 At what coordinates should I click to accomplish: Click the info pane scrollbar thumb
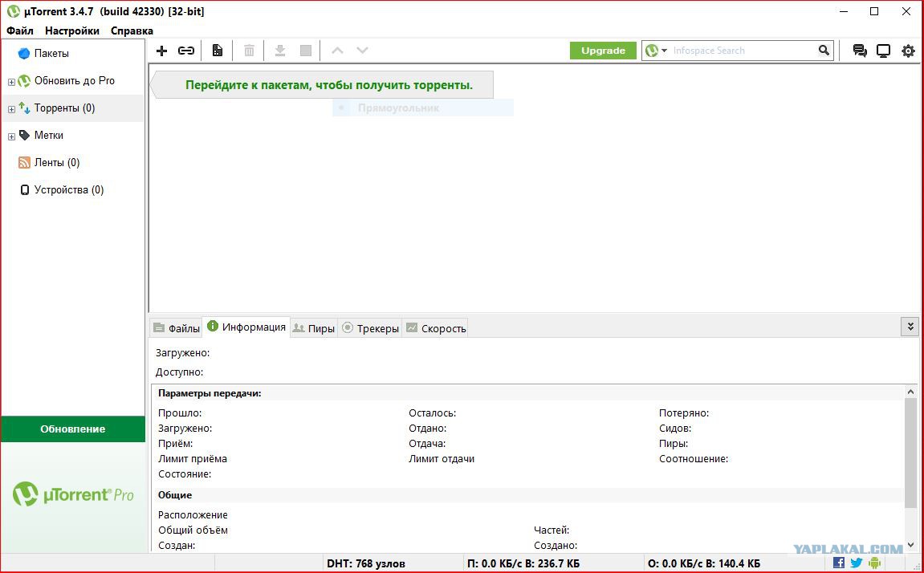tap(910, 452)
